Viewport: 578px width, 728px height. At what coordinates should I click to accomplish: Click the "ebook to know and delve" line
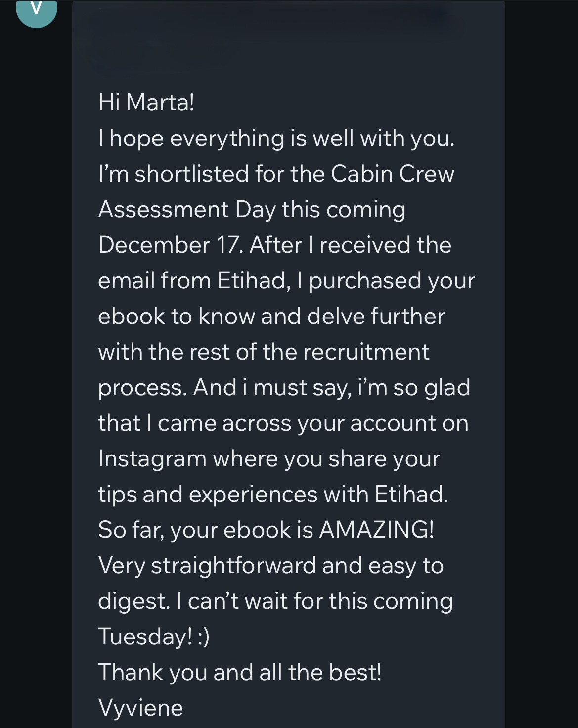(x=271, y=316)
